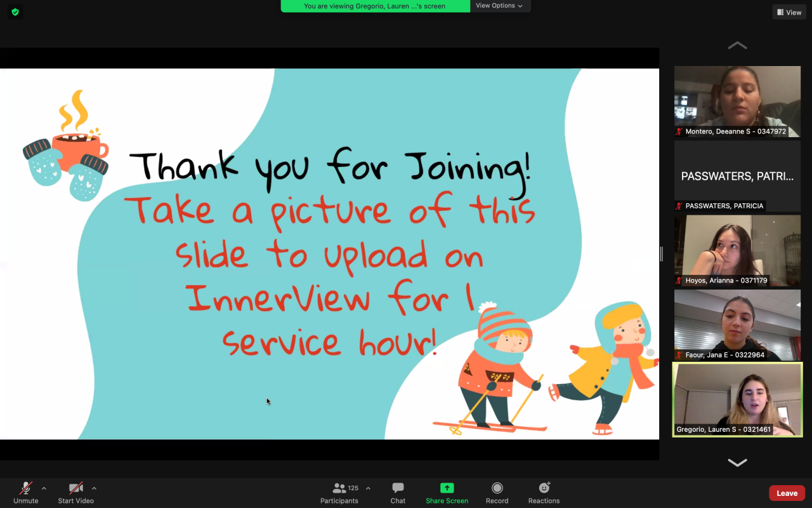Open video options caret beside Start Video
The width and height of the screenshot is (812, 508).
[94, 488]
